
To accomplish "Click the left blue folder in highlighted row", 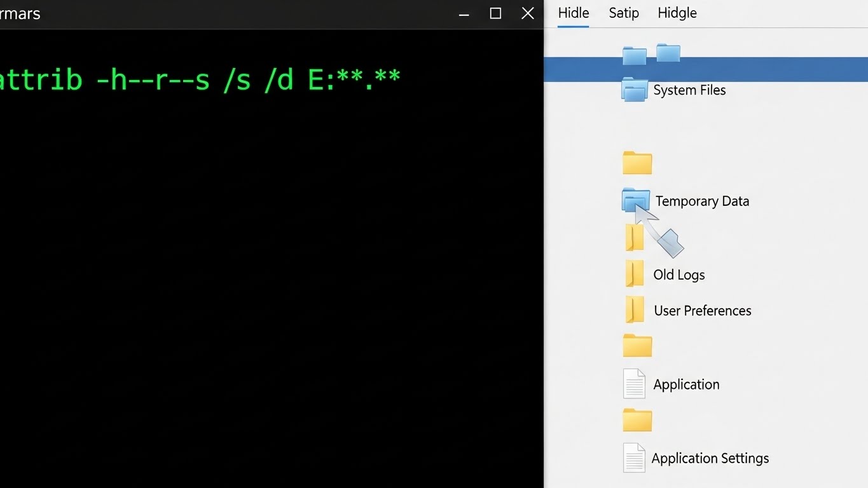I will pyautogui.click(x=634, y=57).
